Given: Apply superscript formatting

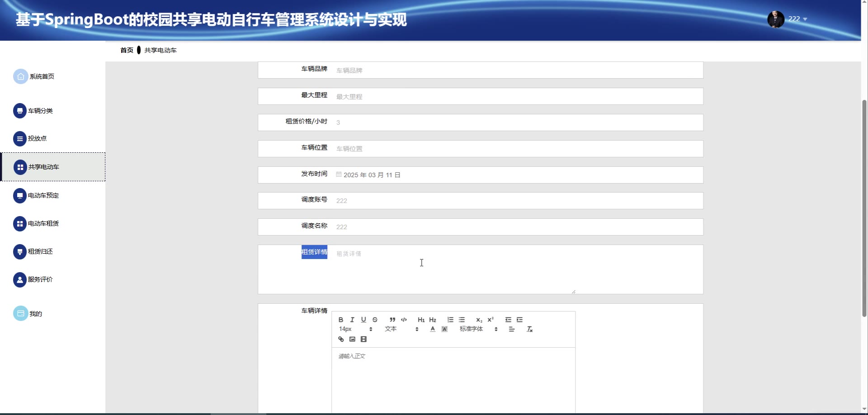Looking at the screenshot, I should pyautogui.click(x=491, y=320).
